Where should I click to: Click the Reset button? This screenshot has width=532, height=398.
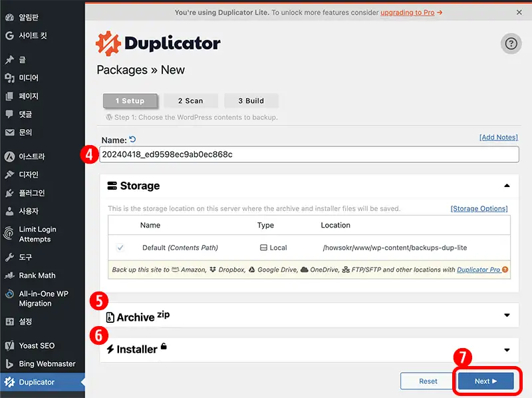tap(428, 381)
